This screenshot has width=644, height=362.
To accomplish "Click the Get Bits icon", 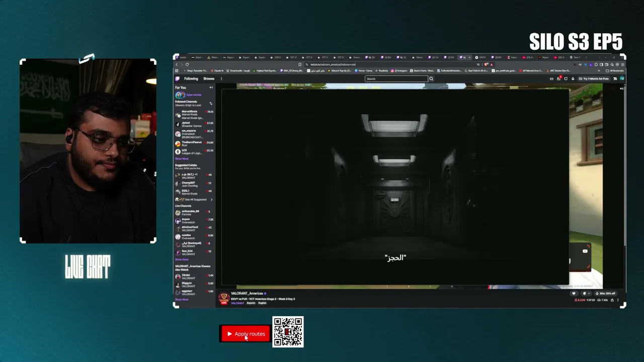I will (x=573, y=79).
